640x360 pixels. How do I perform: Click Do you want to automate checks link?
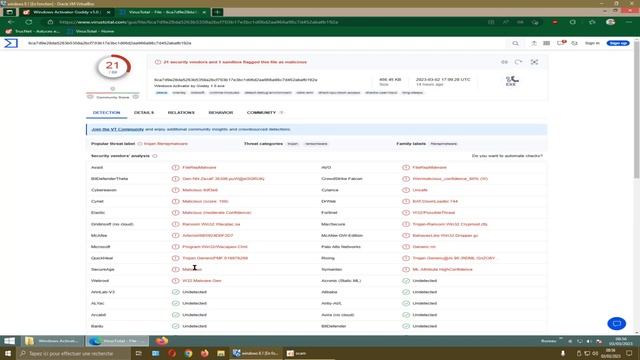pos(507,156)
